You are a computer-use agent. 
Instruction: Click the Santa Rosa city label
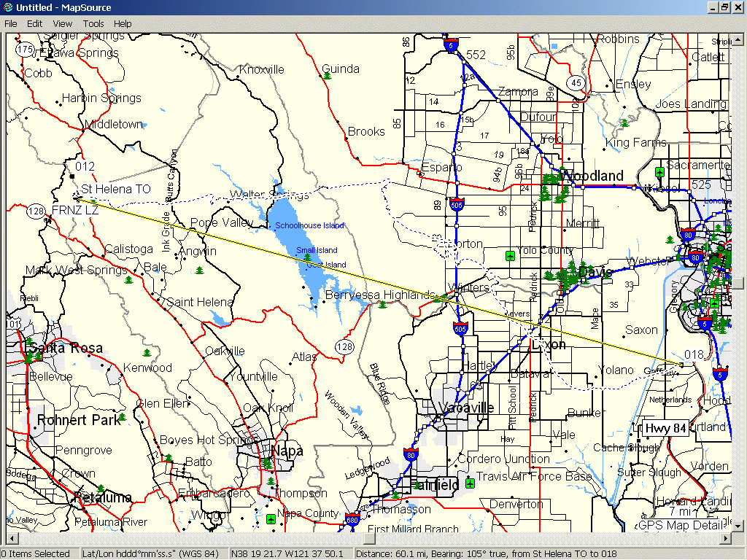[66, 348]
